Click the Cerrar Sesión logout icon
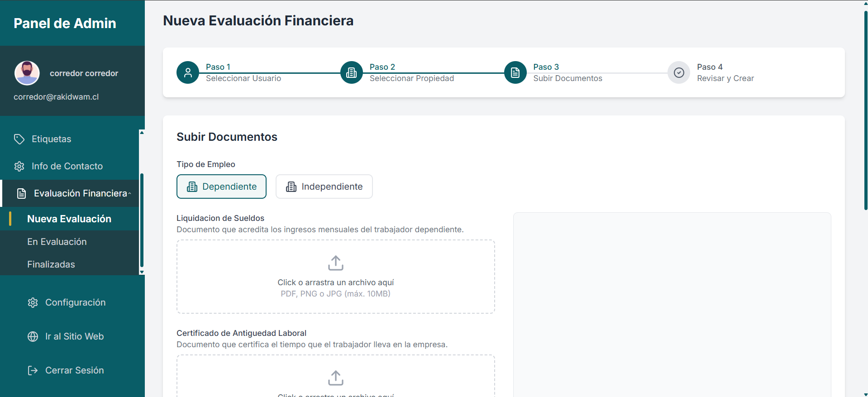Viewport: 868px width, 397px height. point(33,370)
